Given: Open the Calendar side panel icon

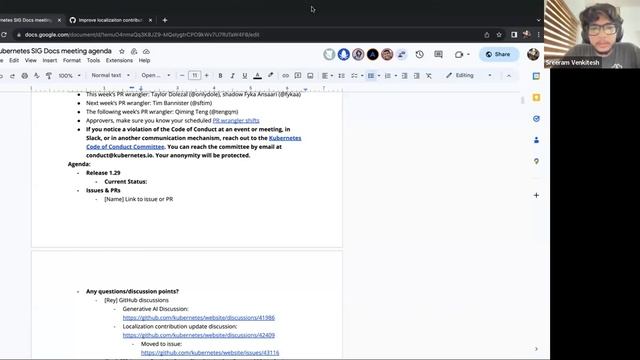Looking at the screenshot, I should [x=536, y=76].
